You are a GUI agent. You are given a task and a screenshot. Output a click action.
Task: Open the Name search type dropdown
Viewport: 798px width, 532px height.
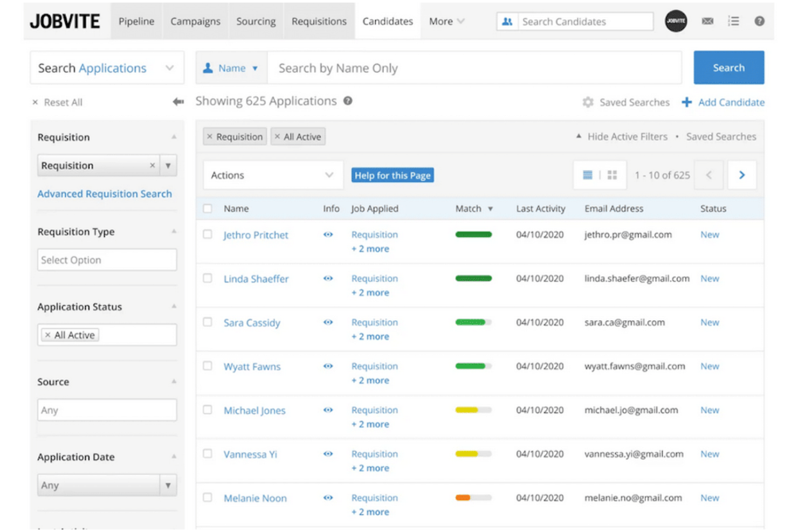click(x=231, y=68)
